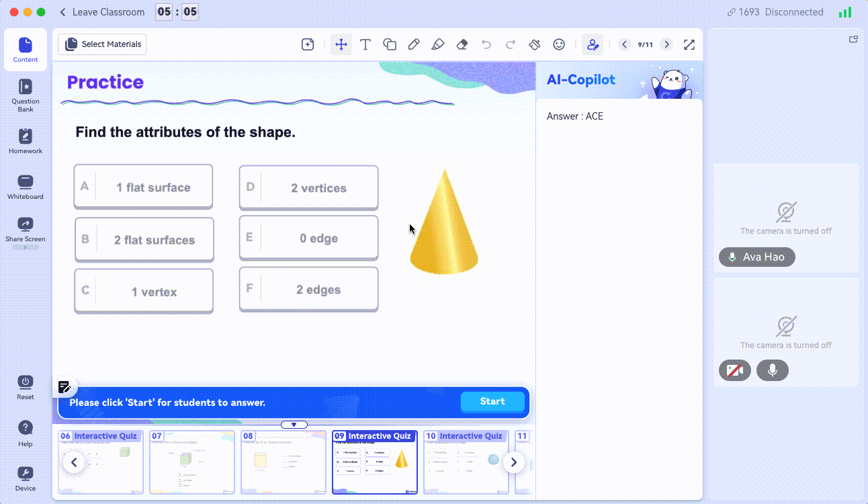This screenshot has height=504, width=868.
Task: Select option C, 1 vertex
Action: [x=144, y=291]
